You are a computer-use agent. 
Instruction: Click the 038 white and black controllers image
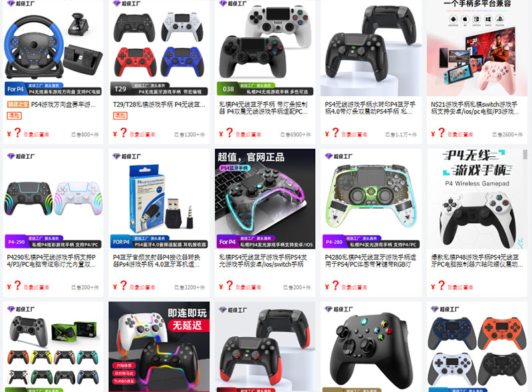coord(265,47)
